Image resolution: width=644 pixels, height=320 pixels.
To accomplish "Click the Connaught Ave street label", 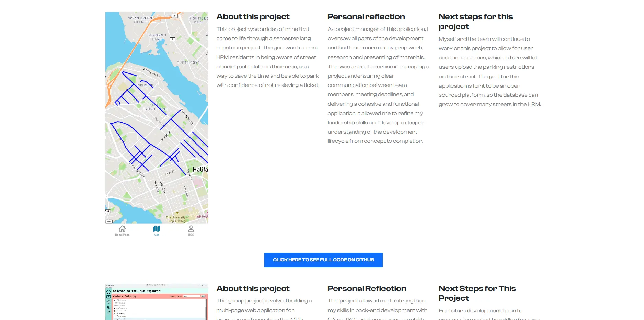I will [137, 170].
